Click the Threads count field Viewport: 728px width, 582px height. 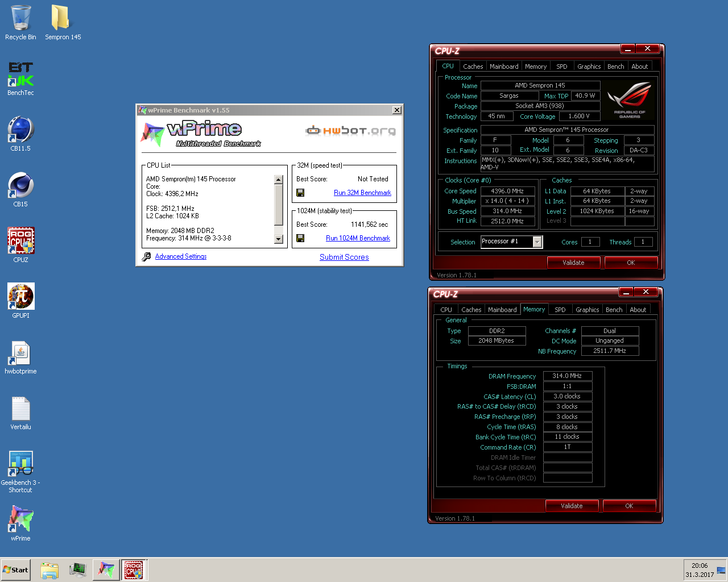tap(643, 242)
